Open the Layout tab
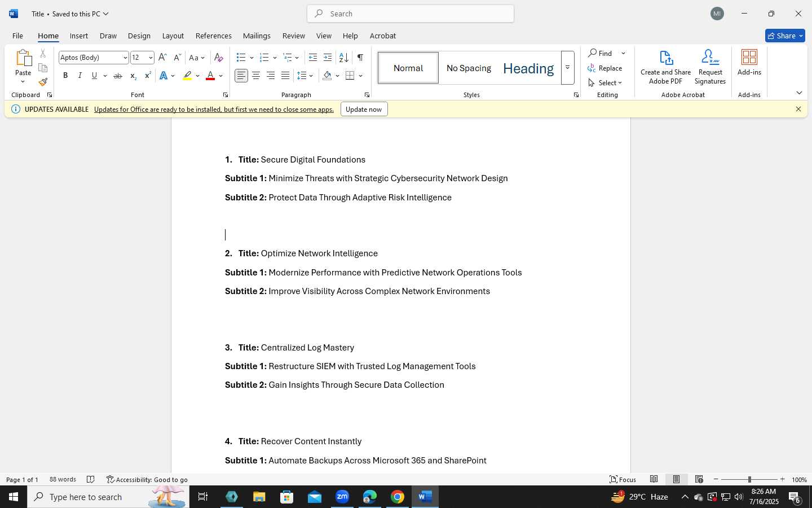Image resolution: width=812 pixels, height=508 pixels. [173, 36]
